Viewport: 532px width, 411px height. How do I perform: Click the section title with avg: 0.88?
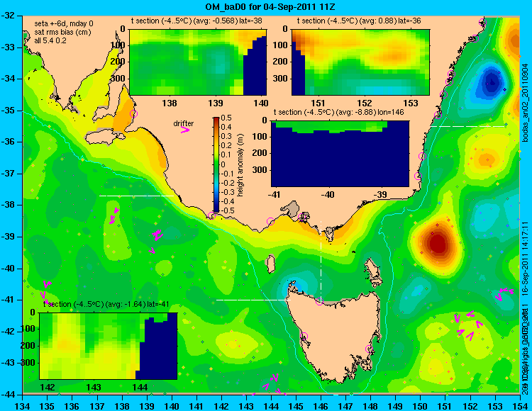pos(359,21)
